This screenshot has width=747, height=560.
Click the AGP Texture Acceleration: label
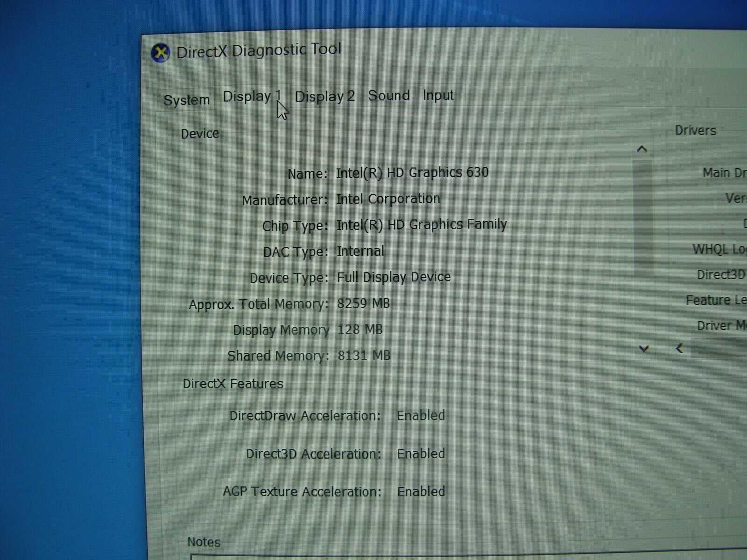[x=302, y=491]
